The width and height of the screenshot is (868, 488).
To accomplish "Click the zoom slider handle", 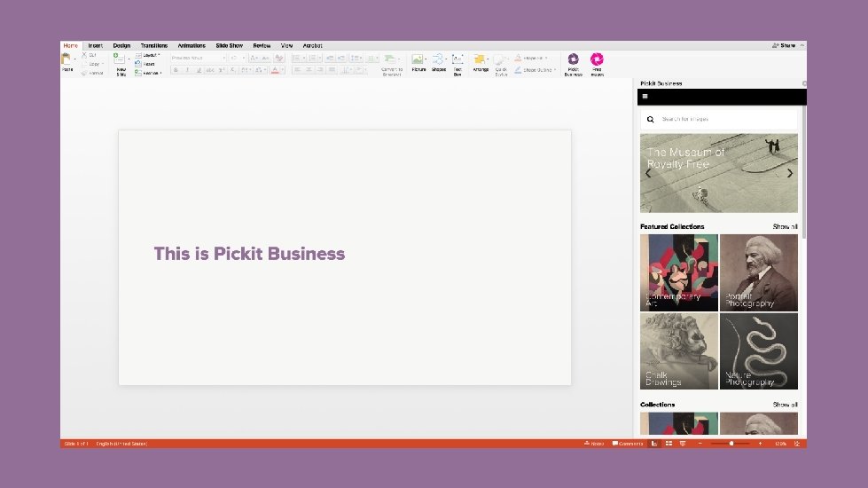I will (731, 444).
